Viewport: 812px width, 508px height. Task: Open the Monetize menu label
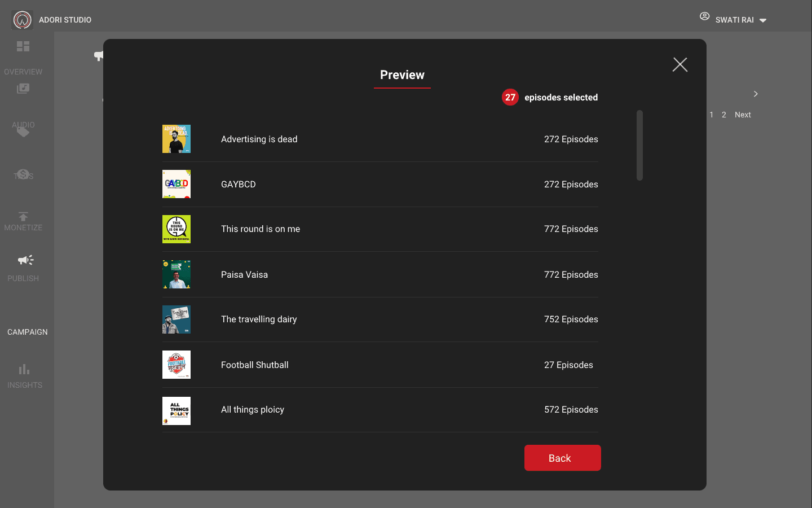(23, 227)
